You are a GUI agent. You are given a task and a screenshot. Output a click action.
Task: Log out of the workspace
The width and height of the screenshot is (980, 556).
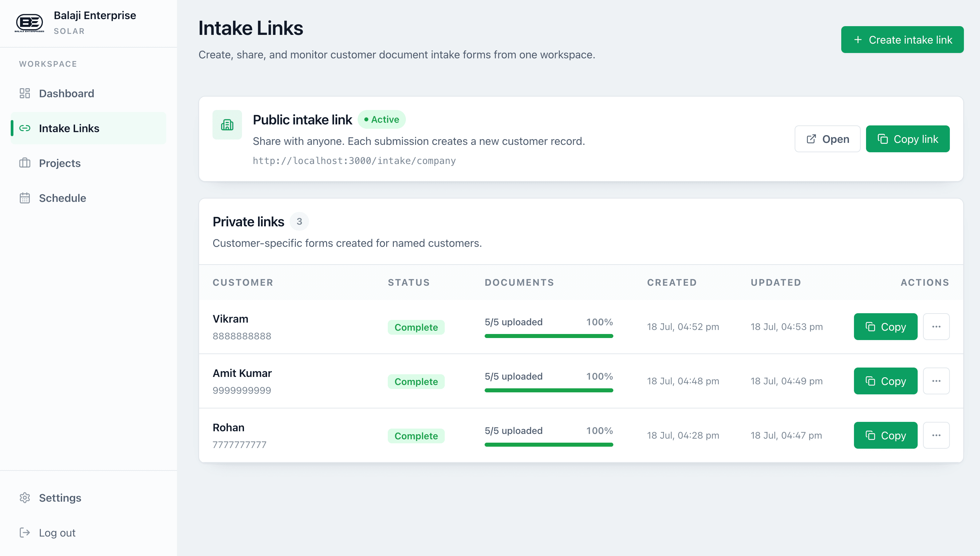pos(88,533)
